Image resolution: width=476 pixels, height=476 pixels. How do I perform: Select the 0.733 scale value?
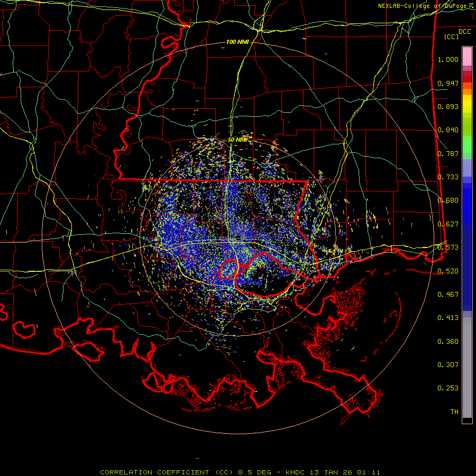[x=448, y=177]
